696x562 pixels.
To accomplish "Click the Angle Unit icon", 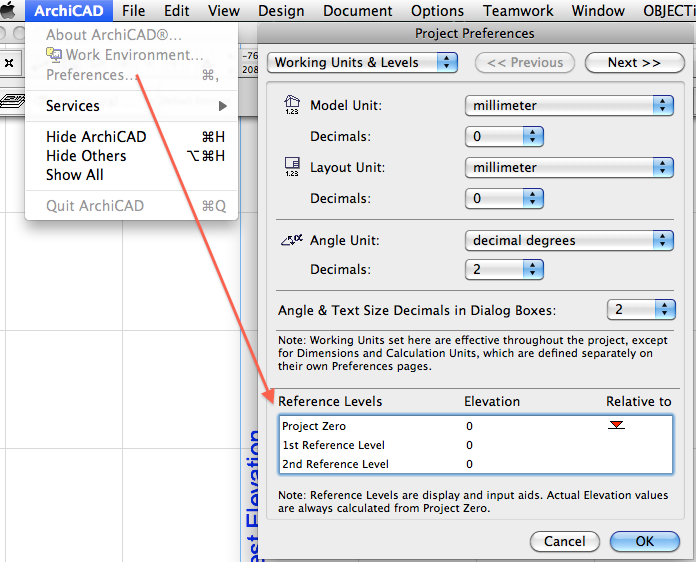I will 292,240.
